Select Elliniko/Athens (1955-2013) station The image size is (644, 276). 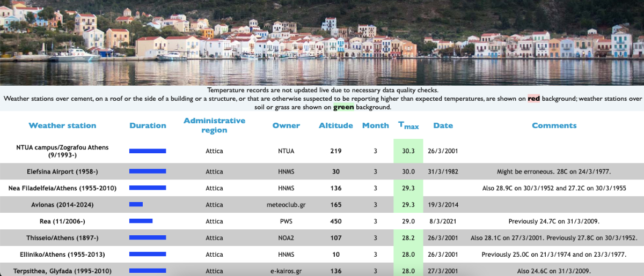[62, 255]
